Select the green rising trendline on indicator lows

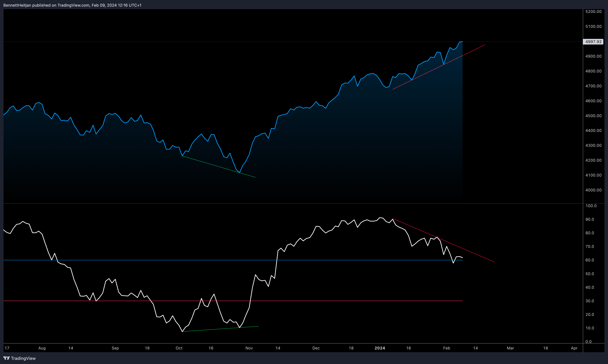coord(221,329)
